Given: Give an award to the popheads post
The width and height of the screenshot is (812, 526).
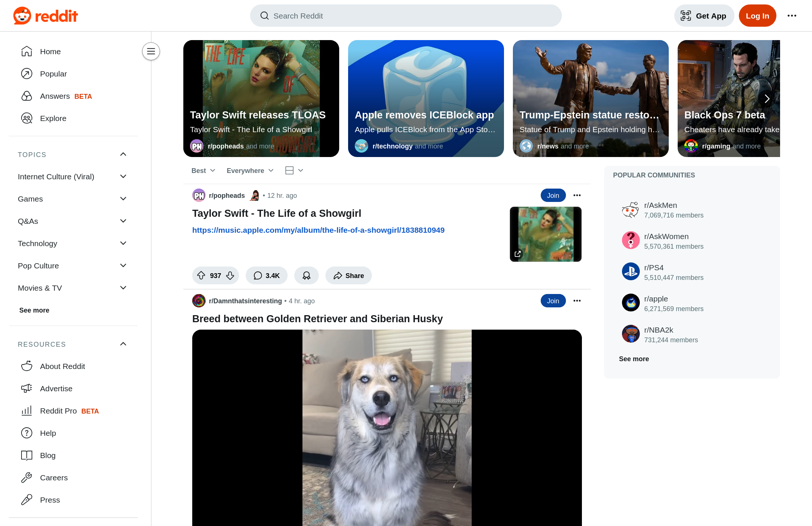Looking at the screenshot, I should pyautogui.click(x=307, y=275).
